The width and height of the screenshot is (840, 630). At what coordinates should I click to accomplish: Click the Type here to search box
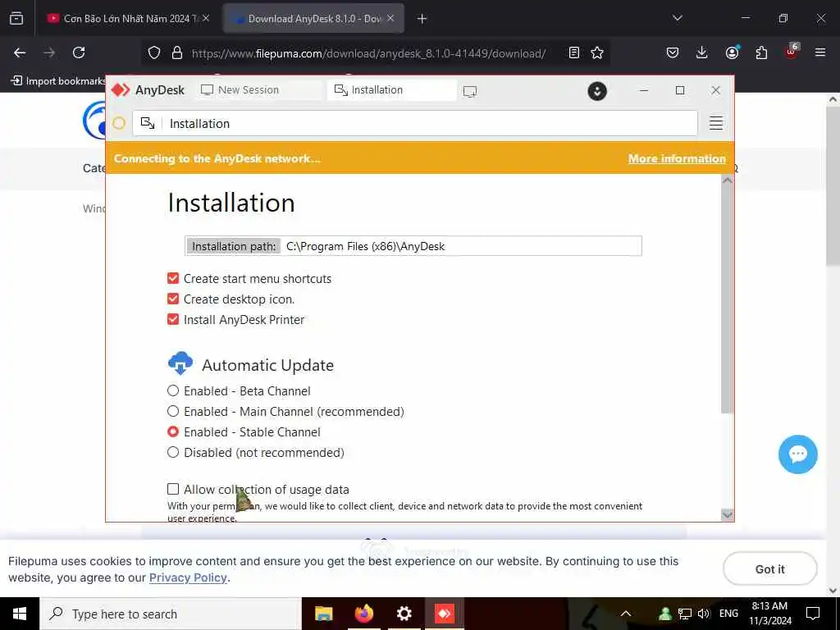171,614
